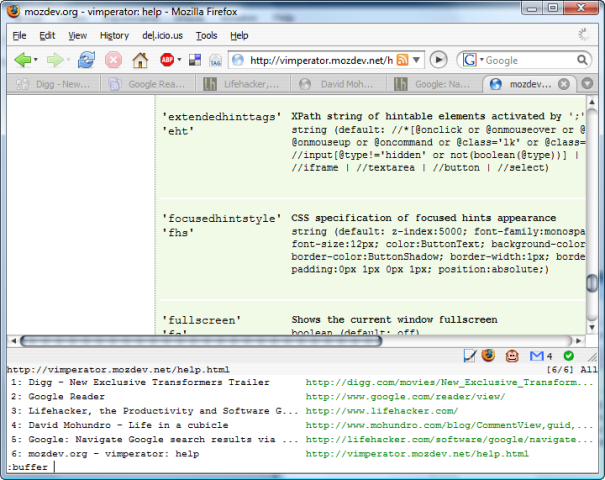Open the del.icio.us menu
The image size is (605, 480).
(162, 36)
